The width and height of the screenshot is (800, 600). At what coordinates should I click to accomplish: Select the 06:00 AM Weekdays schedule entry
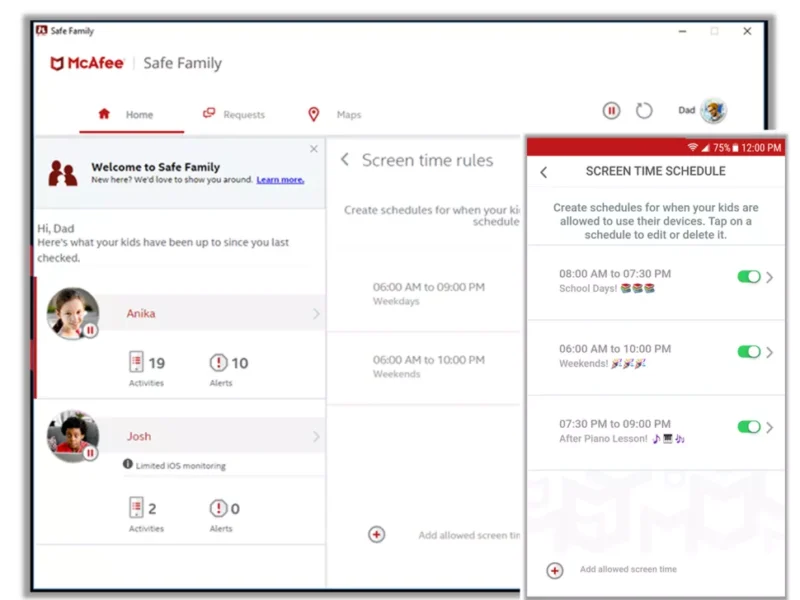428,293
